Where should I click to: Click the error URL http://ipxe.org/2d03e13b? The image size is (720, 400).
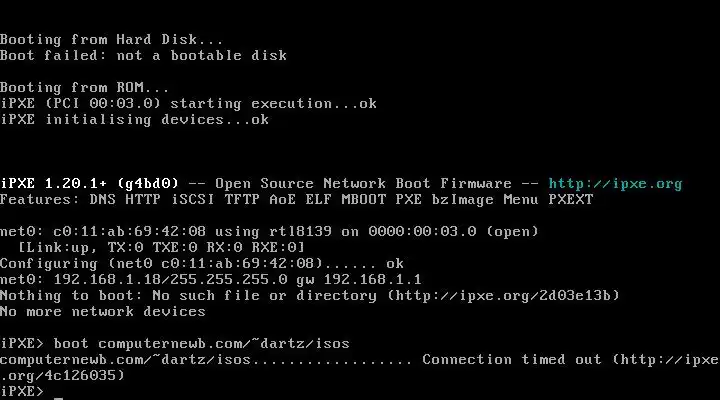[504, 295]
